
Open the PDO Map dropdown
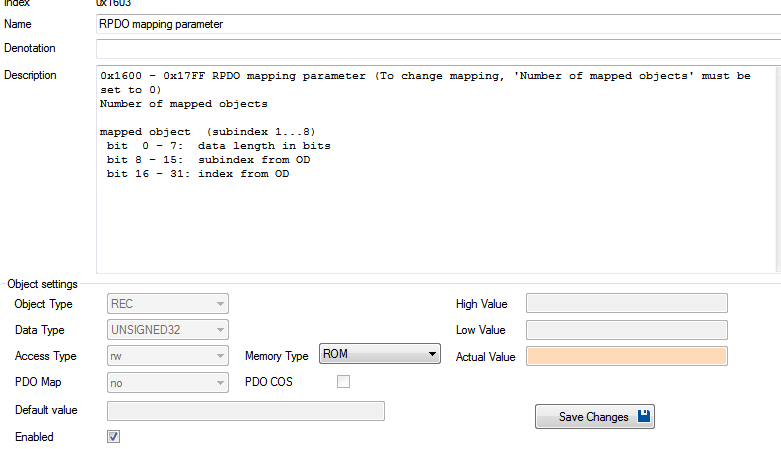tap(168, 383)
